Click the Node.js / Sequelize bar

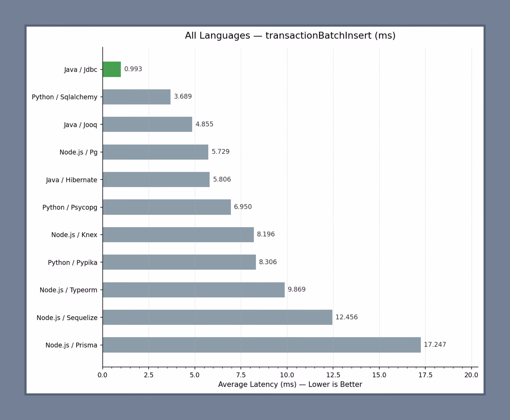217,317
